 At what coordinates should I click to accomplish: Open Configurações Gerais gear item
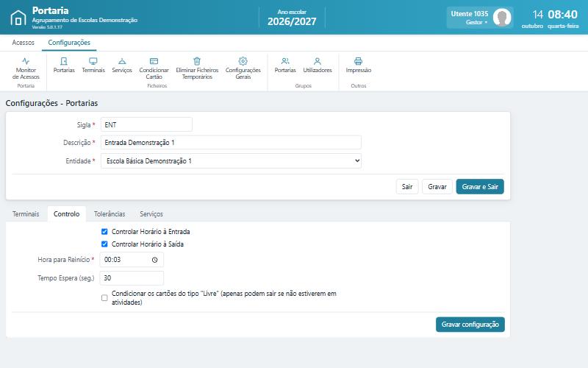243,68
